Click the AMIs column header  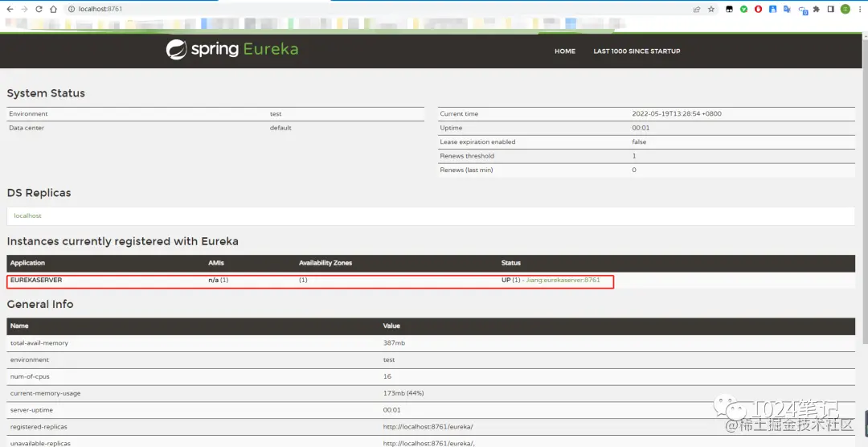[216, 263]
